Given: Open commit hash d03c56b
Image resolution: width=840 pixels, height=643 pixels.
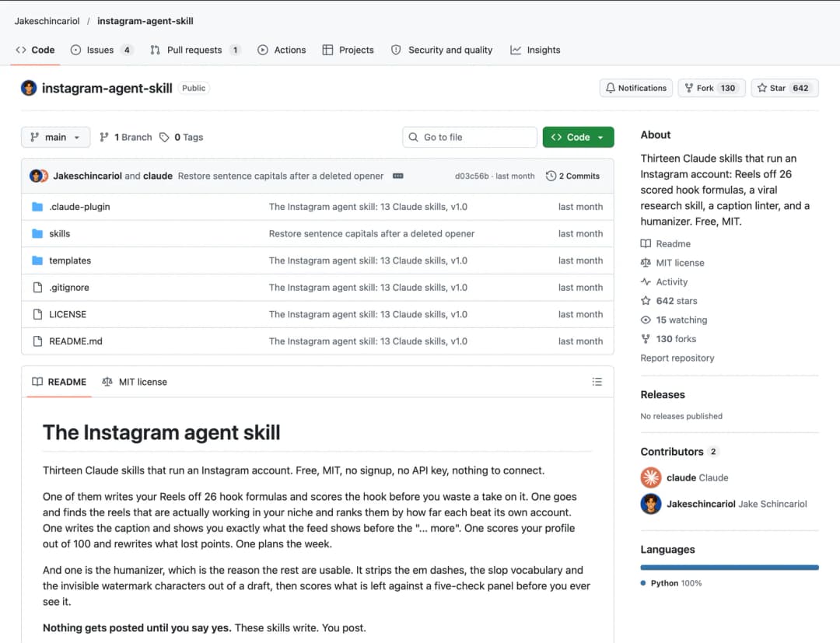Looking at the screenshot, I should coord(471,176).
